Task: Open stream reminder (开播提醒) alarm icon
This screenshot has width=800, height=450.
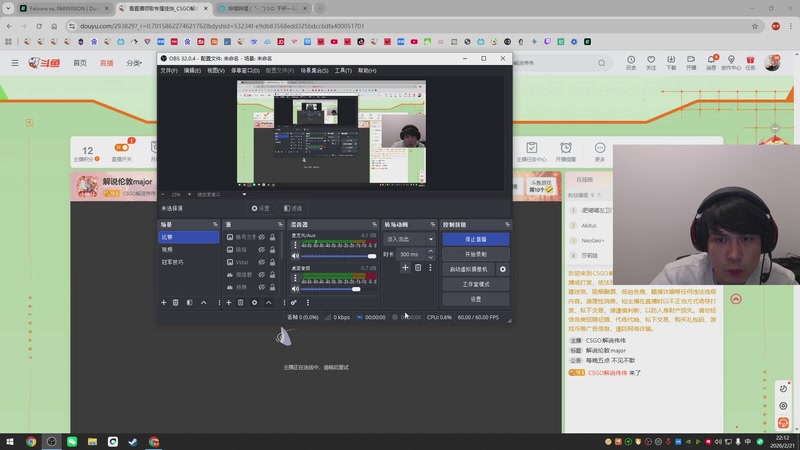Action: click(x=566, y=152)
